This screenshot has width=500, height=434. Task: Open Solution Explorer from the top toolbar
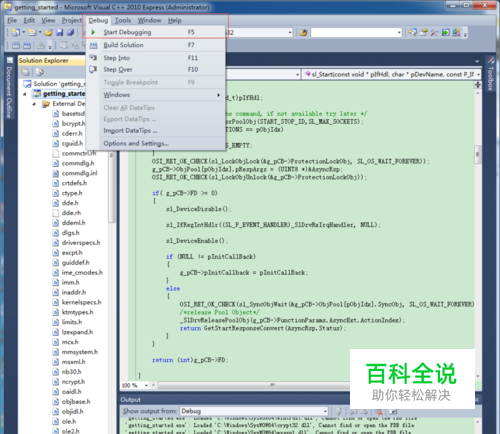point(413,32)
